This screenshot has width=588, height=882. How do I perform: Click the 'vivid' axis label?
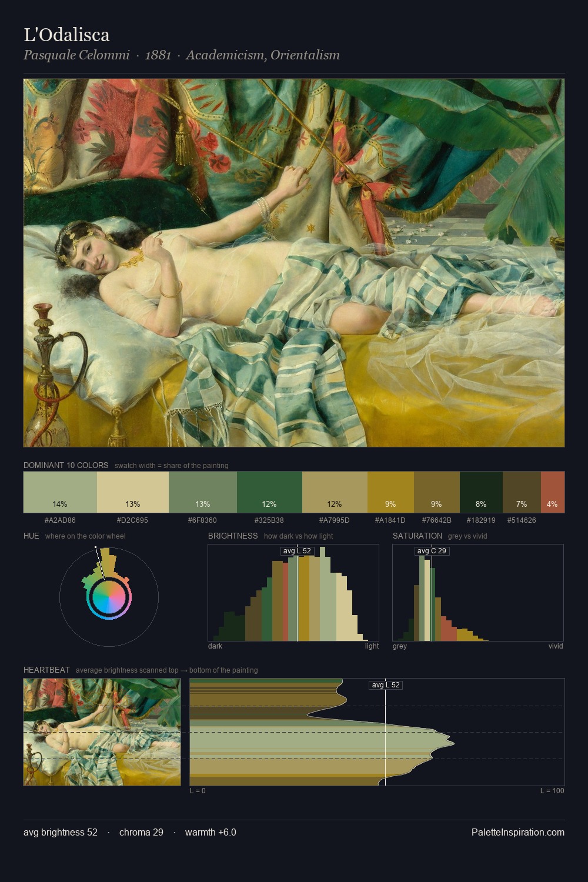tap(556, 646)
